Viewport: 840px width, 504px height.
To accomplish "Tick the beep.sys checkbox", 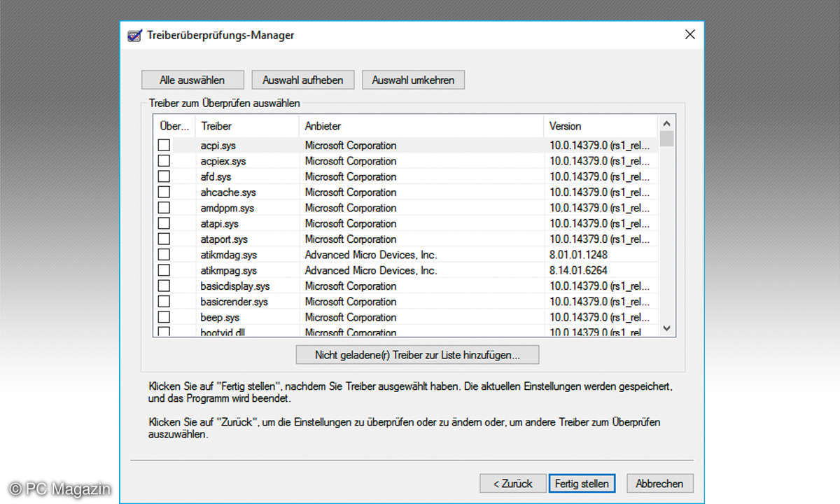I will 164,317.
